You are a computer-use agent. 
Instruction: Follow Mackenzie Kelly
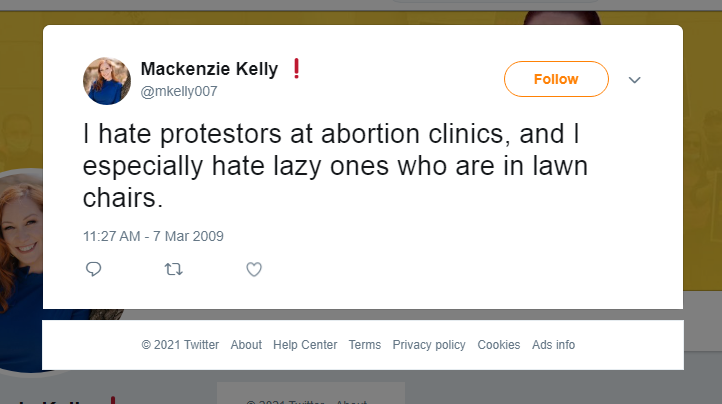tap(556, 79)
